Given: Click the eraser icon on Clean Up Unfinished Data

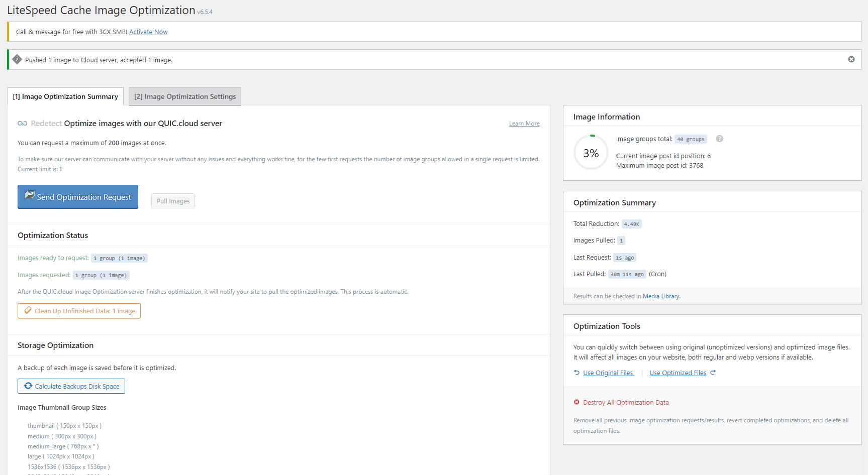Looking at the screenshot, I should tap(28, 310).
